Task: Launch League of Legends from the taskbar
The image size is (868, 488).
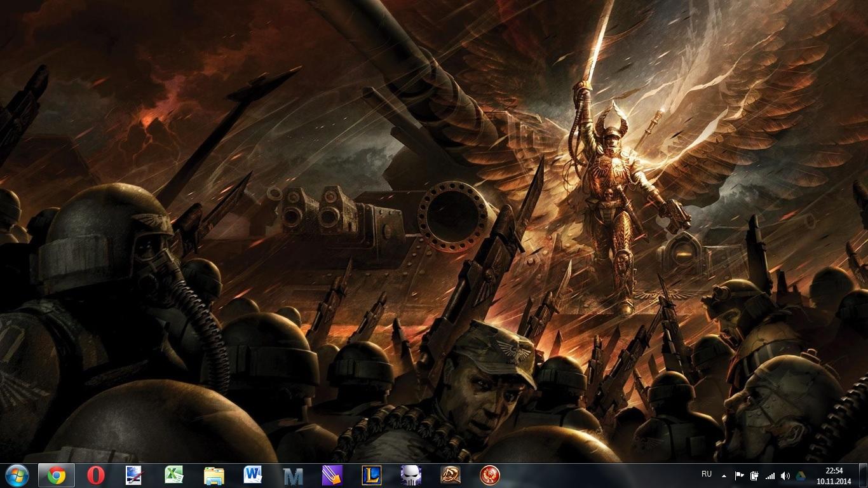Action: point(372,475)
